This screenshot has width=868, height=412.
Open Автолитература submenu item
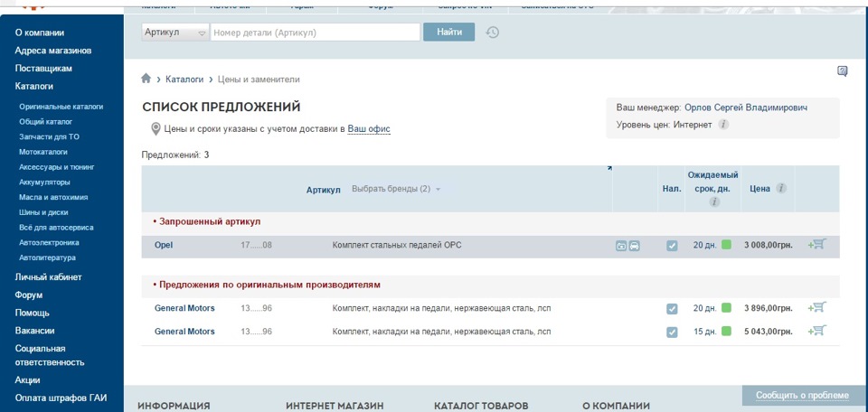tap(47, 257)
